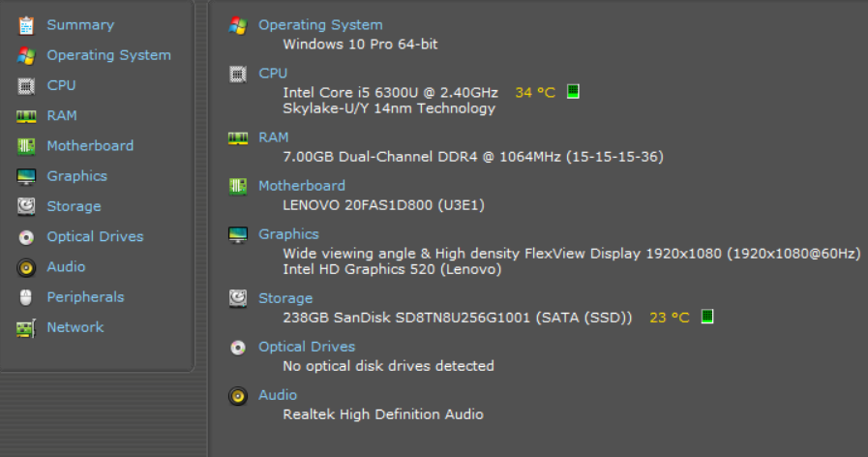
Task: Click the Windows flag icon in sidebar
Action: click(26, 56)
